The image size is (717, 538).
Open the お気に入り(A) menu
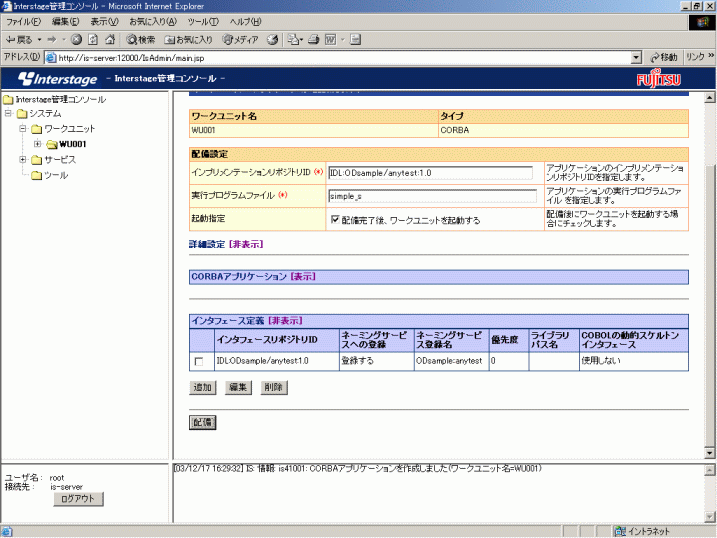point(153,21)
